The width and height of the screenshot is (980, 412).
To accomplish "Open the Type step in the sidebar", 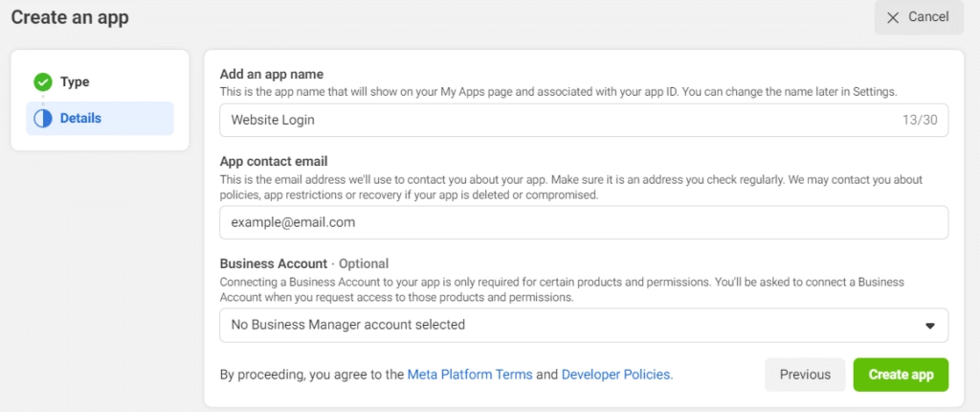I will click(x=74, y=82).
